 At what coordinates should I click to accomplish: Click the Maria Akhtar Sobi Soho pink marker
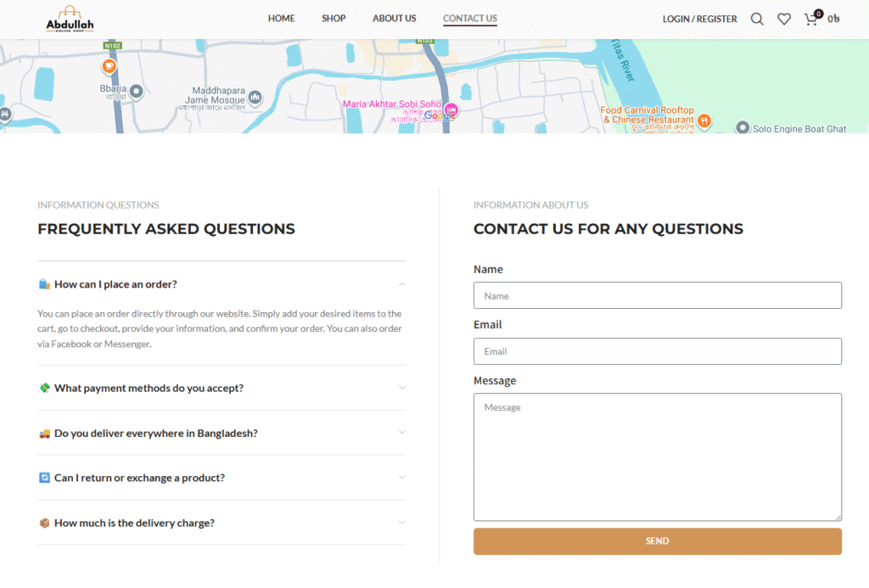coord(451,109)
